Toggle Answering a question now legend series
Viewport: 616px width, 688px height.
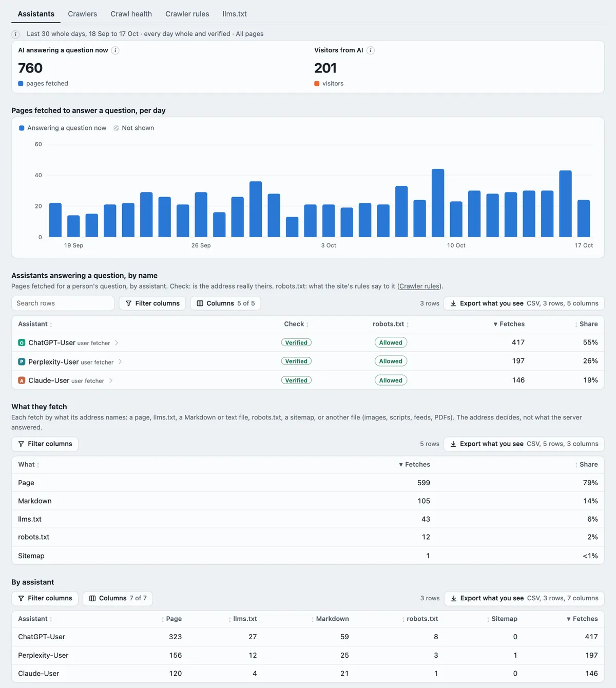pyautogui.click(x=63, y=128)
